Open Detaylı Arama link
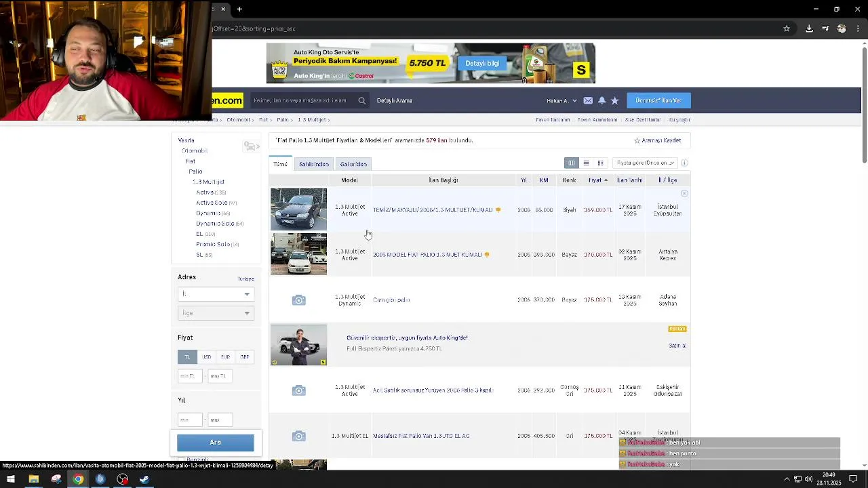This screenshot has height=488, width=868. [395, 100]
